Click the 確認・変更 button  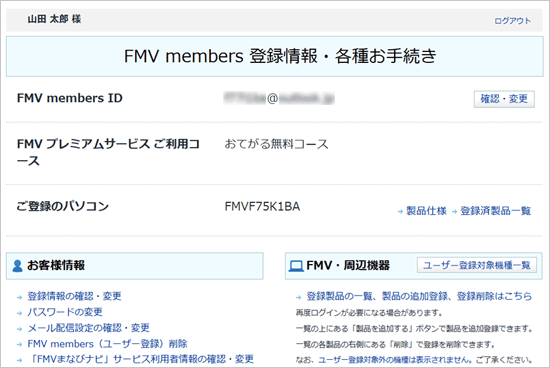[504, 99]
